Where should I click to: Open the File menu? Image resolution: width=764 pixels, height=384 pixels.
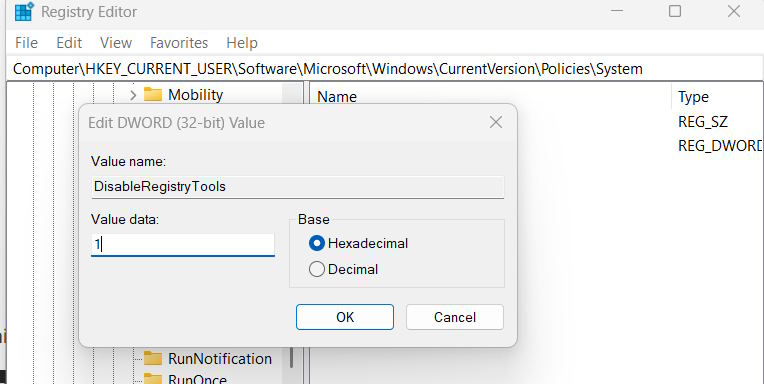pos(26,43)
